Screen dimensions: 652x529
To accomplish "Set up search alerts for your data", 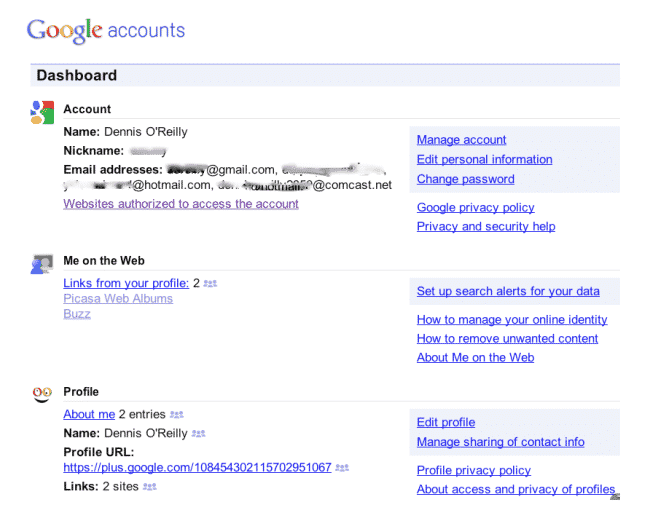I will click(508, 291).
